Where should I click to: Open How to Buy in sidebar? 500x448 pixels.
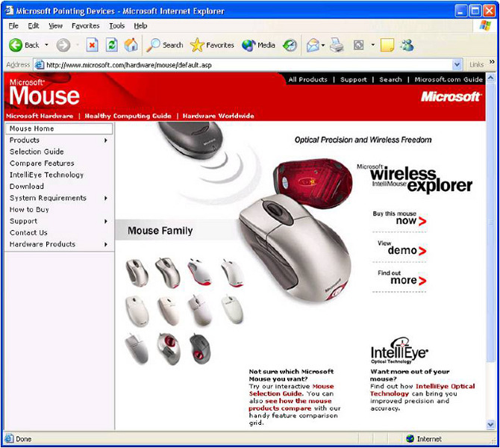pos(29,210)
